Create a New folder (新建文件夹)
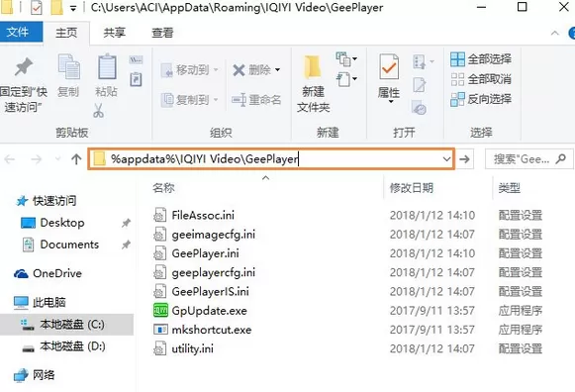The image size is (575, 392). click(313, 83)
